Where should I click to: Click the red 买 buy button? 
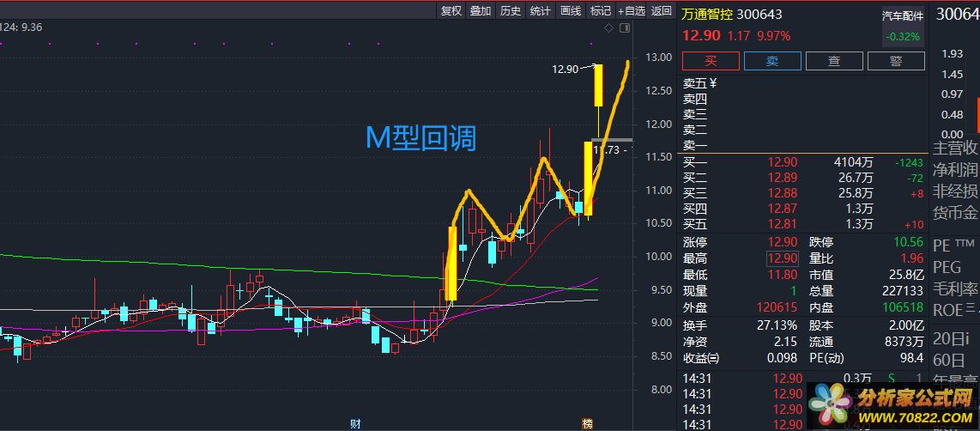click(x=710, y=61)
